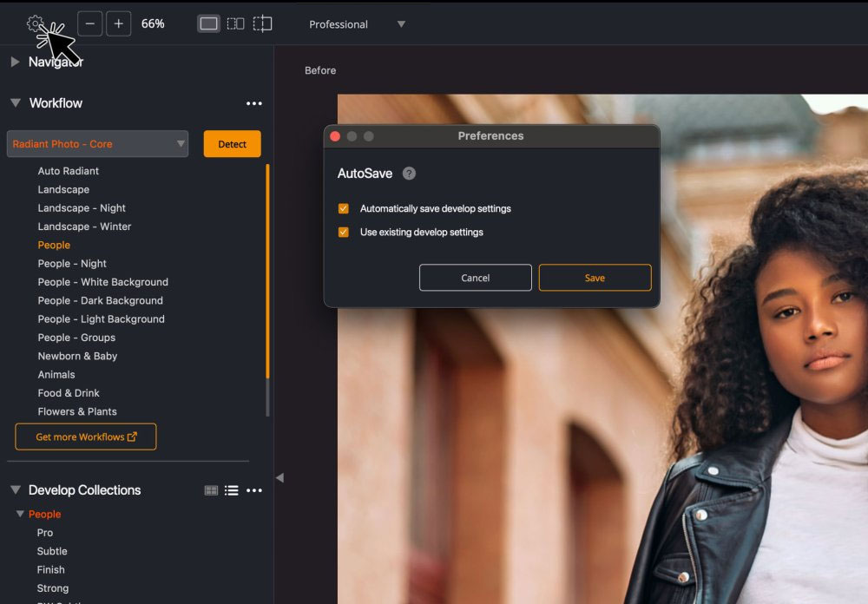The height and width of the screenshot is (604, 868).
Task: Switch to single image view mode
Action: coord(208,23)
